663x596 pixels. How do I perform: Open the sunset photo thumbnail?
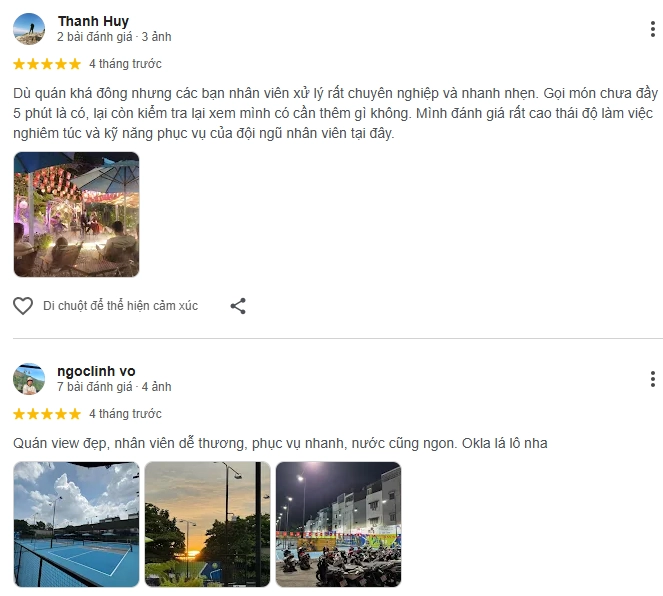[207, 524]
